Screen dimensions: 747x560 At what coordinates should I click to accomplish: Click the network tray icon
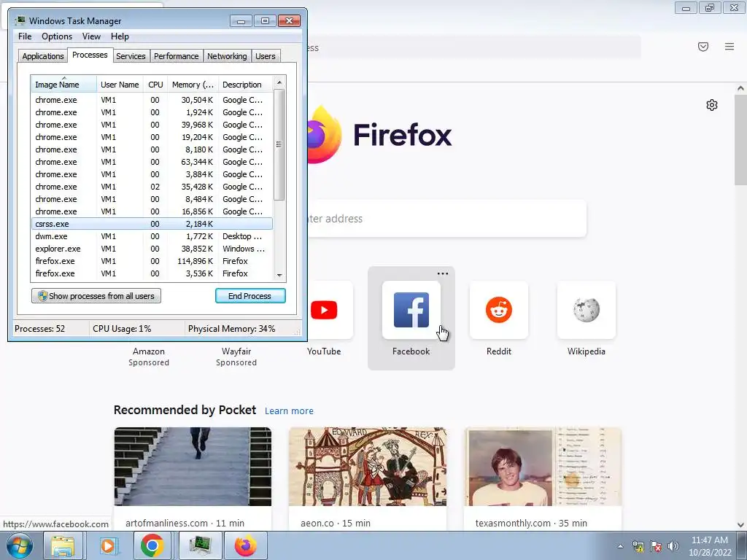point(638,546)
